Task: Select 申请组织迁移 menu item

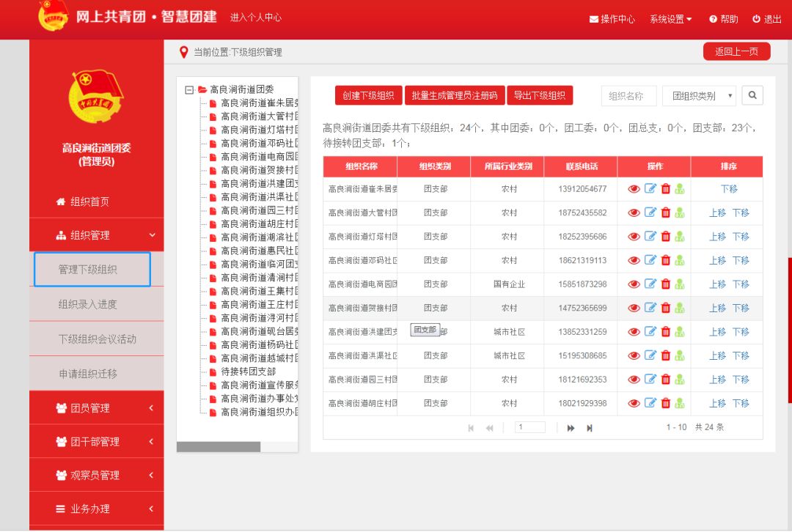Action: point(97,374)
